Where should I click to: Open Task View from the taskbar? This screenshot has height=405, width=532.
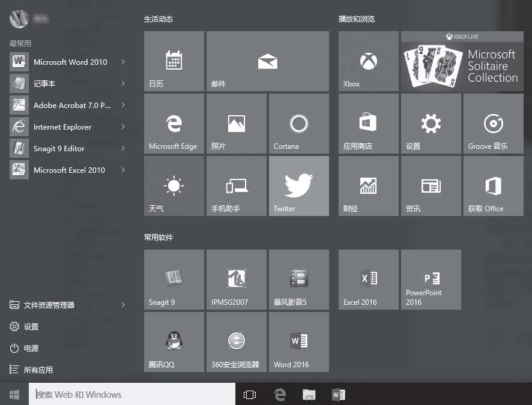tap(250, 394)
